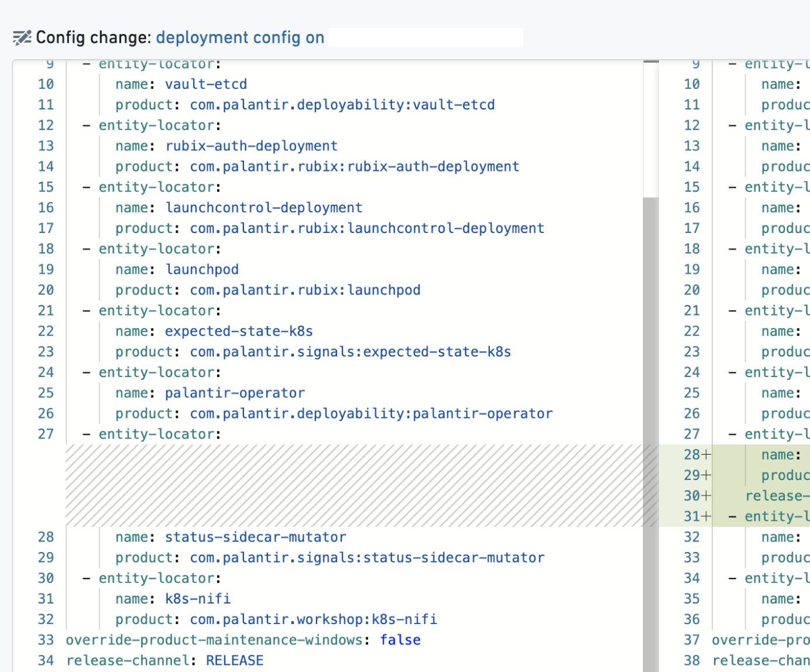Viewport: 810px width, 672px height.
Task: Click product "com.palantir.rubix:rubix-auth-deployment"
Action: click(x=355, y=167)
